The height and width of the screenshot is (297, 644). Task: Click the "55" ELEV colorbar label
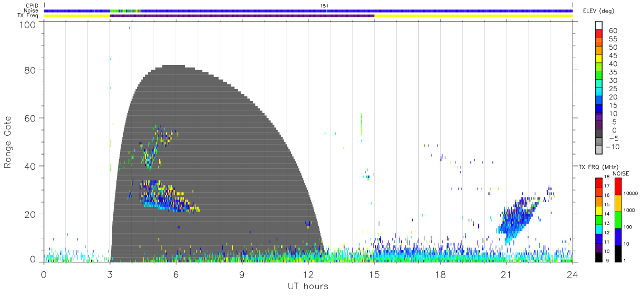point(613,39)
